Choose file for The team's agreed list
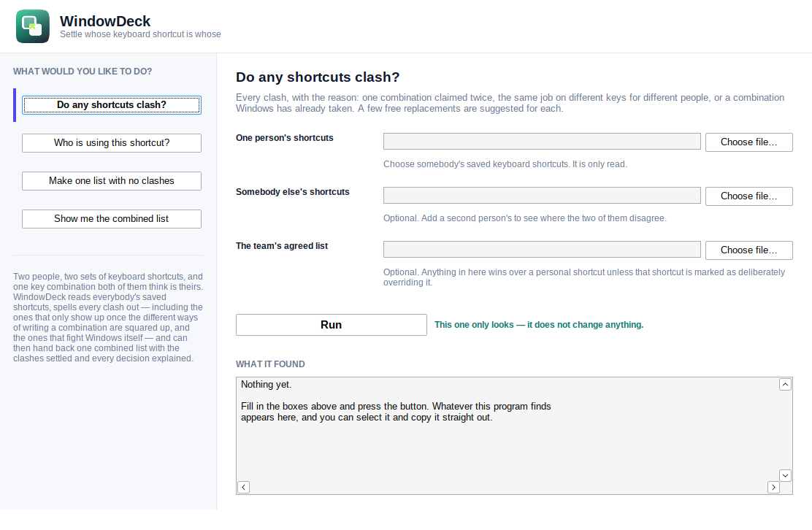 (748, 250)
